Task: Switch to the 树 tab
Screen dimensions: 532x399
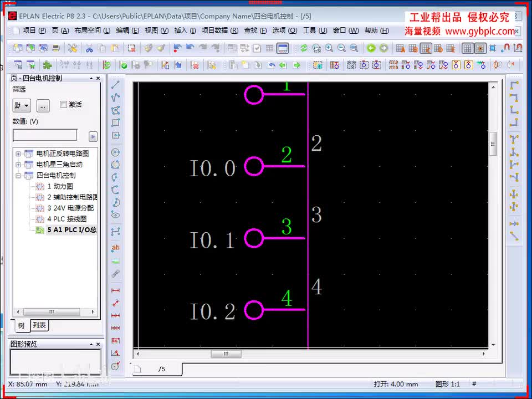Action: 22,326
